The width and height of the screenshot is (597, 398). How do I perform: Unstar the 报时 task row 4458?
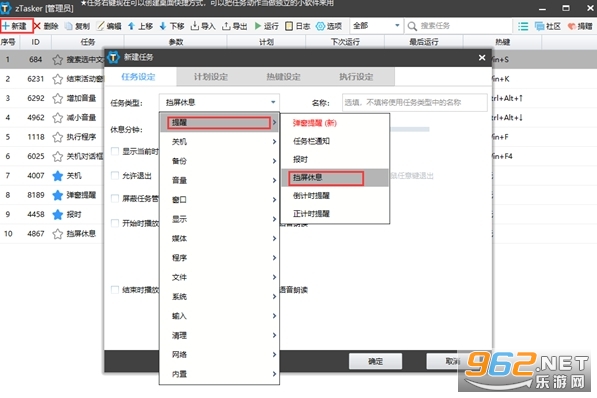(x=57, y=214)
